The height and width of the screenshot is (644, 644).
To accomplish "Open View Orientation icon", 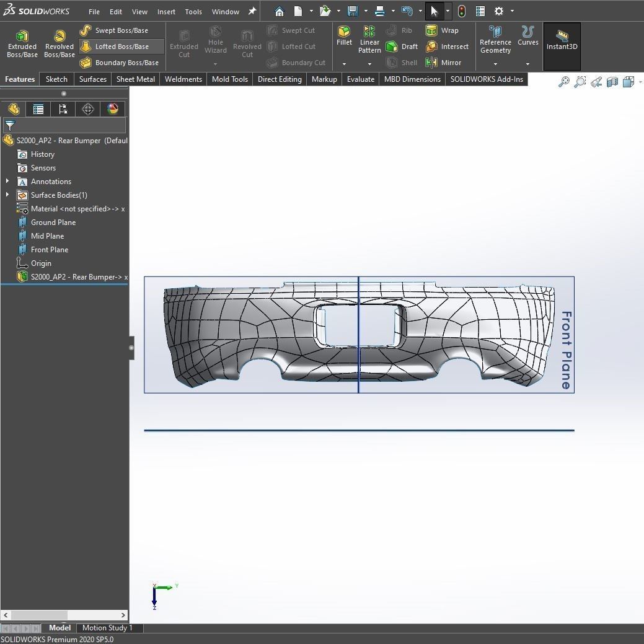I will (629, 82).
